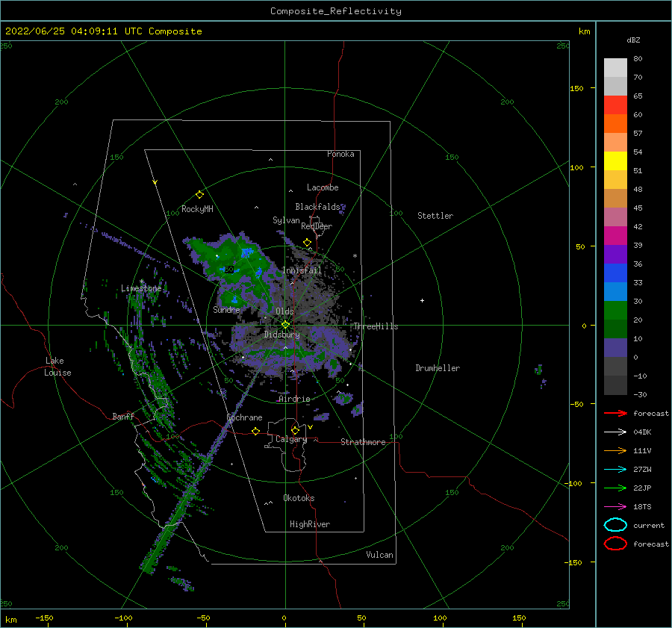Click the HighRiver town label
Image resolution: width=672 pixels, height=628 pixels.
click(x=310, y=524)
